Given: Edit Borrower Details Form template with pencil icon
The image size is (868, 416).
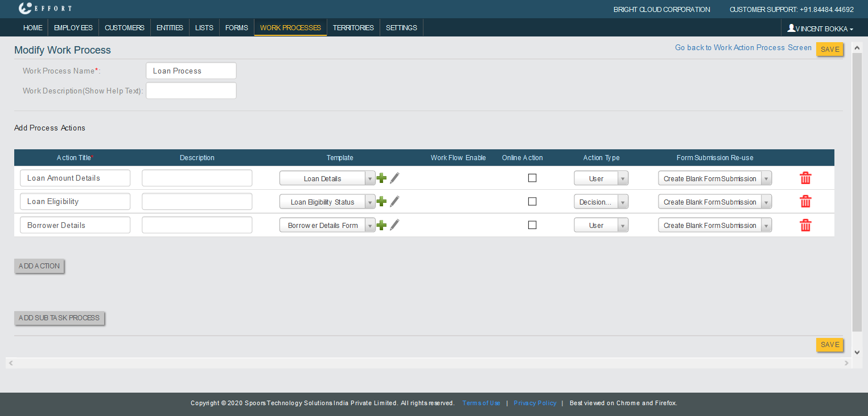Looking at the screenshot, I should [x=394, y=225].
